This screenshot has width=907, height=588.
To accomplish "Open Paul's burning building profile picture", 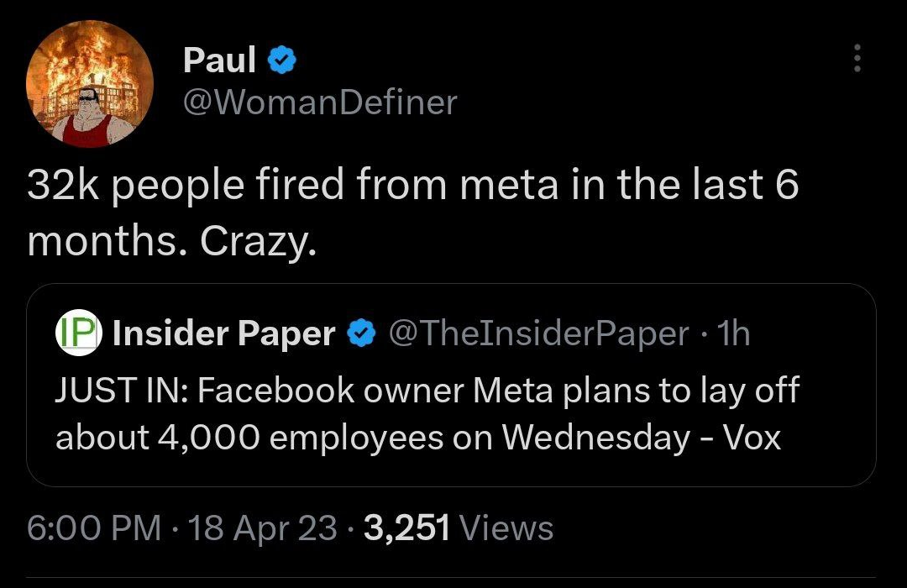I will coord(91,84).
